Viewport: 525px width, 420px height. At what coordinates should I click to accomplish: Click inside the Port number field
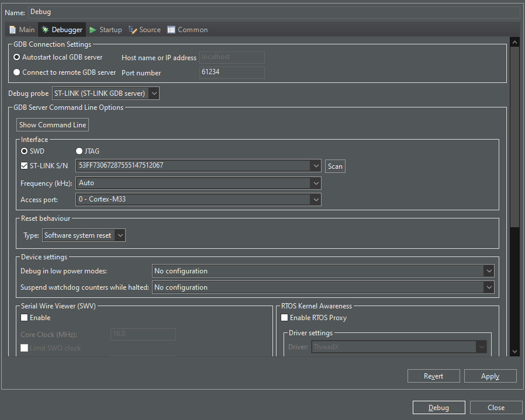point(232,72)
